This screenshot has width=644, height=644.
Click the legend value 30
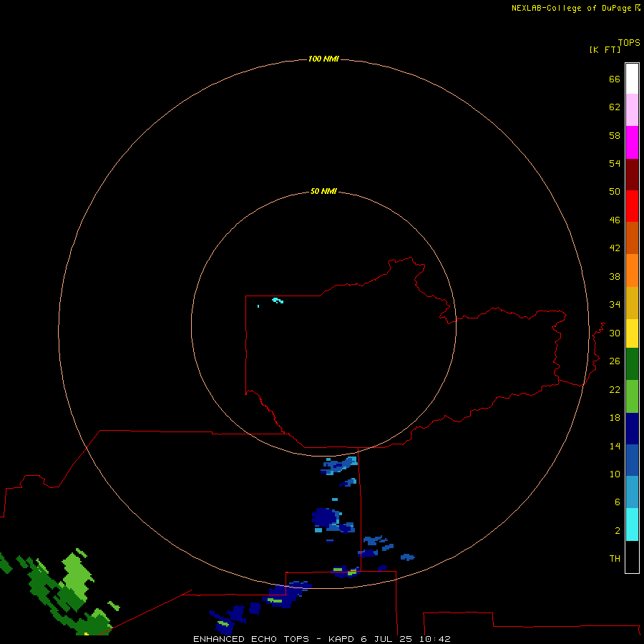[615, 333]
